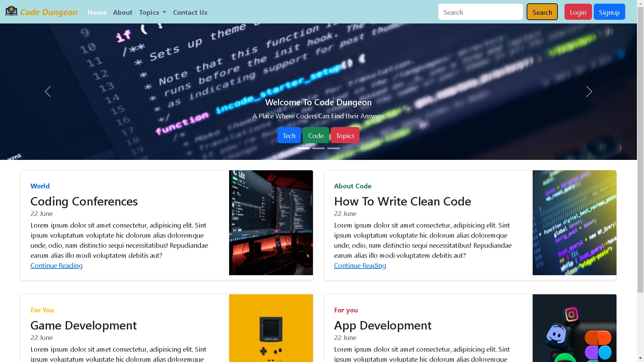Click the green Code button
The width and height of the screenshot is (644, 362).
pos(316,135)
